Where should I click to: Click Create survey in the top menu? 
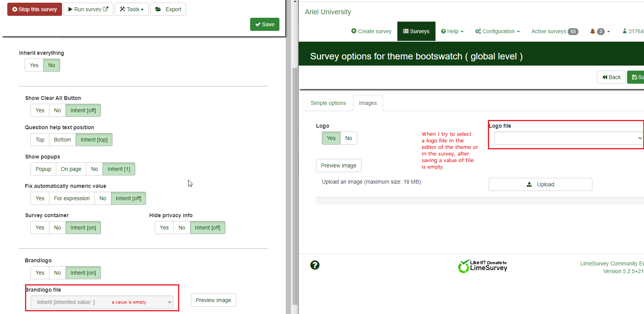371,31
